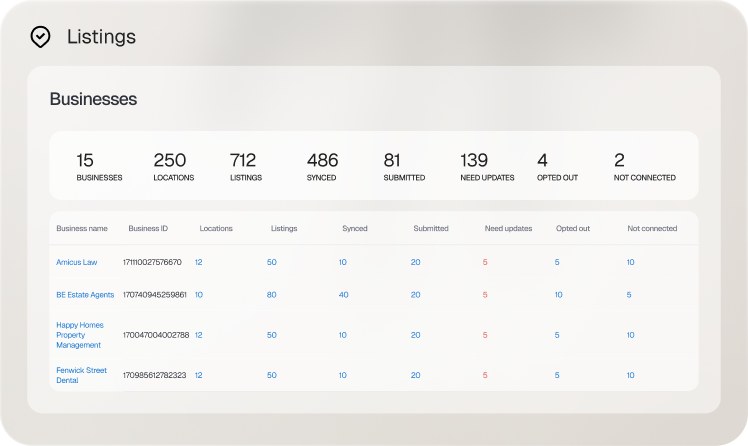Click BE Estate Agents submitted count 20

[416, 295]
